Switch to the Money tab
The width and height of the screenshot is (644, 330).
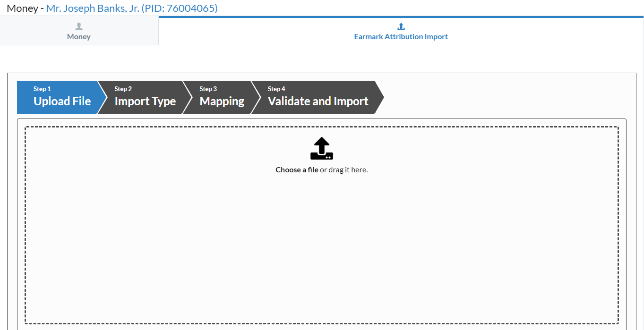79,31
